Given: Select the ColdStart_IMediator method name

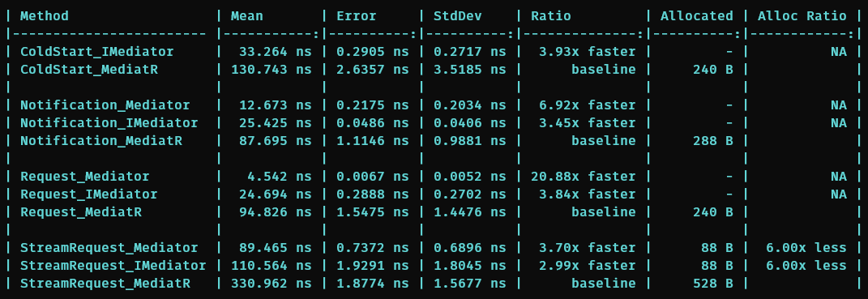Looking at the screenshot, I should tap(97, 52).
